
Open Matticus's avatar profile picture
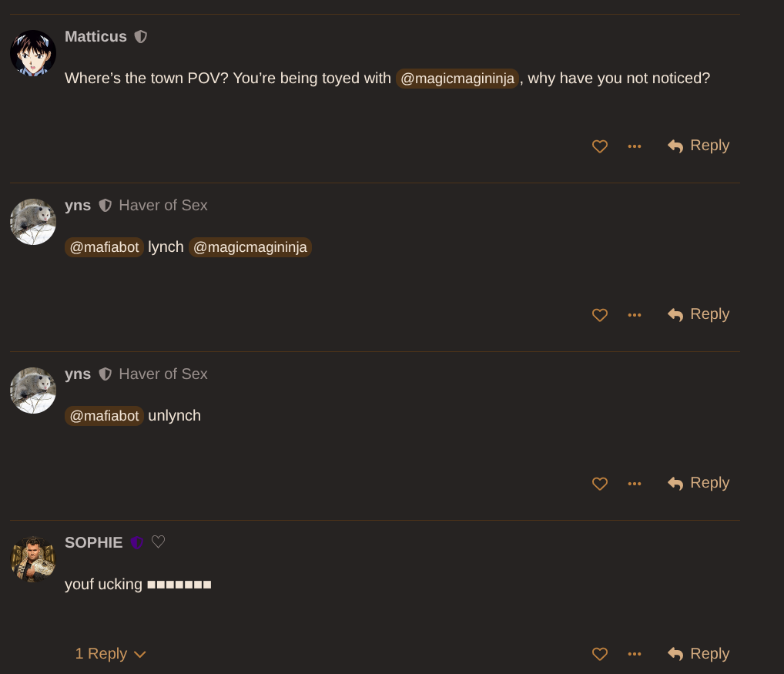[x=33, y=53]
